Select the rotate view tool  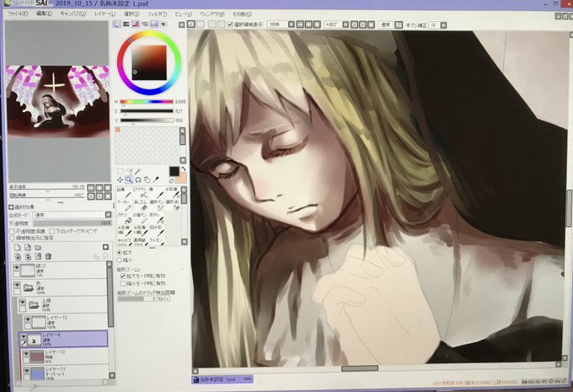pyautogui.click(x=137, y=180)
